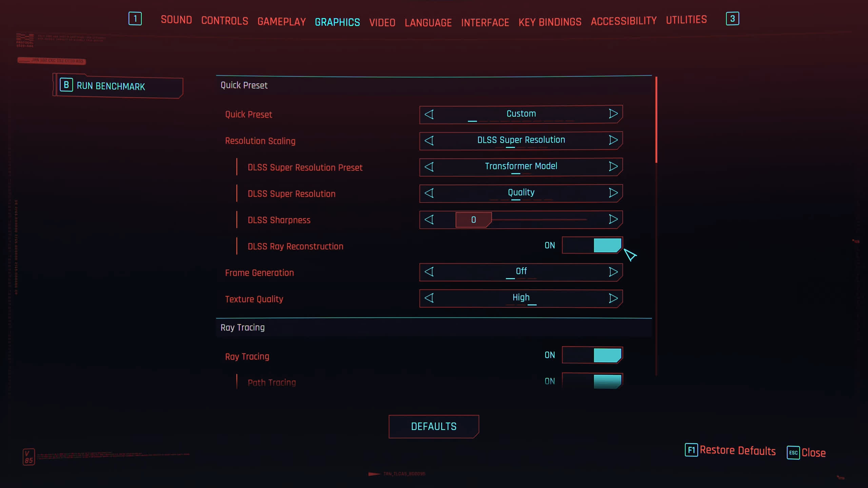Toggle DLSS Ray Reconstruction off

[592, 245]
